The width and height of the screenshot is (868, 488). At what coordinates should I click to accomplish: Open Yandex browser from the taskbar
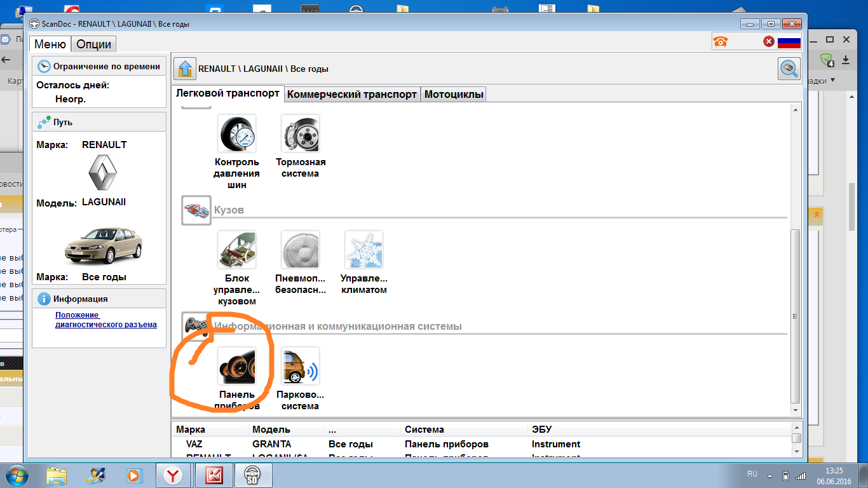click(x=173, y=475)
